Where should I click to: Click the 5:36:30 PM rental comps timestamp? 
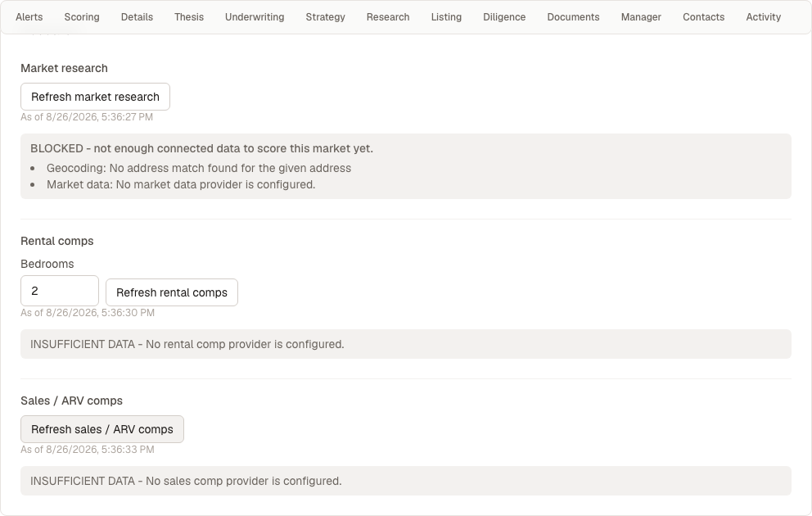coord(88,313)
